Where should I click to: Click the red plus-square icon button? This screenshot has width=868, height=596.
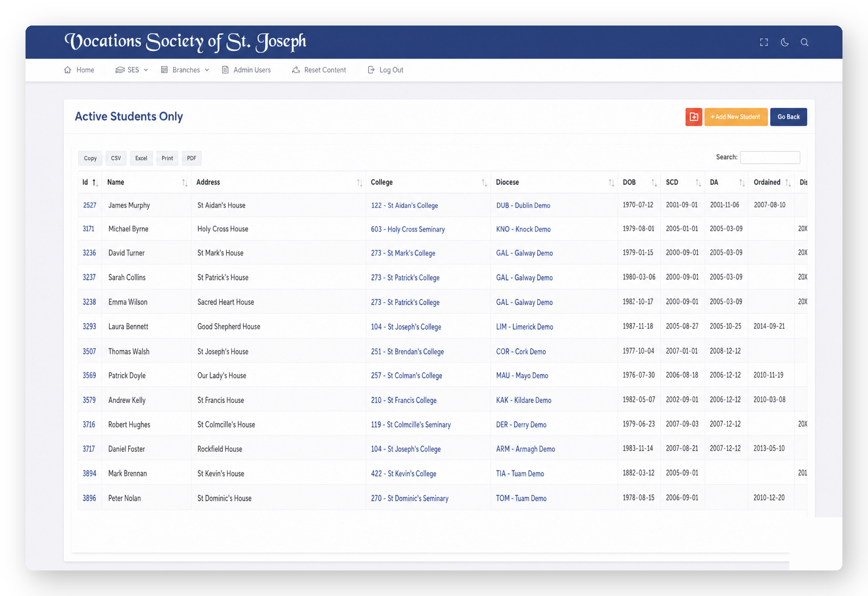pyautogui.click(x=694, y=117)
